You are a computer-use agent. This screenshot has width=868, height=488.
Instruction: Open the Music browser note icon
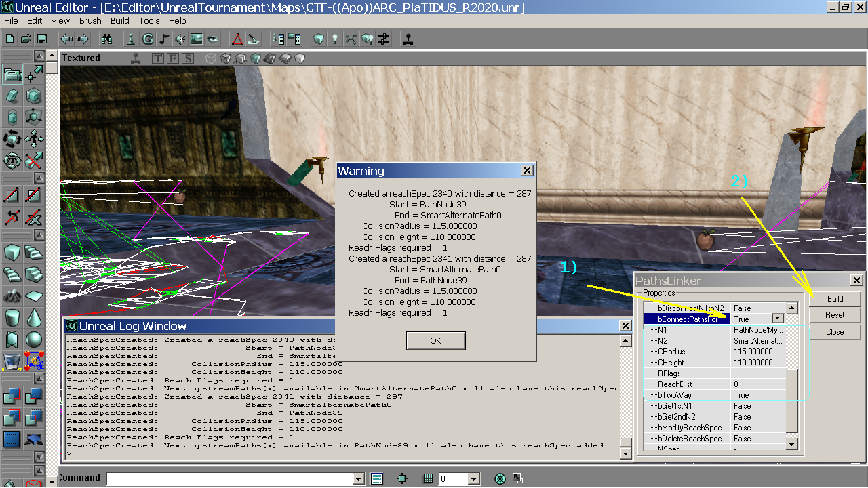tap(164, 39)
